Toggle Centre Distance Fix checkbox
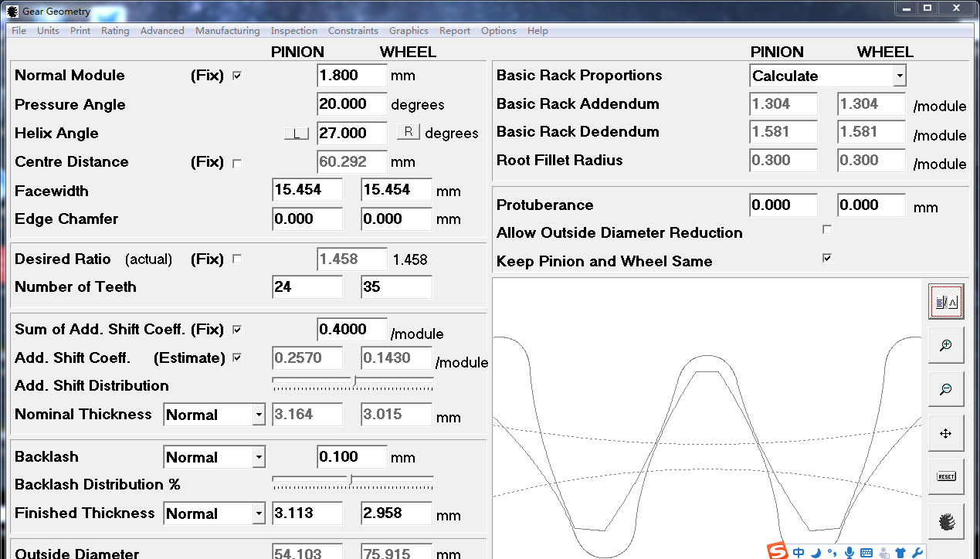980x559 pixels. pyautogui.click(x=237, y=164)
